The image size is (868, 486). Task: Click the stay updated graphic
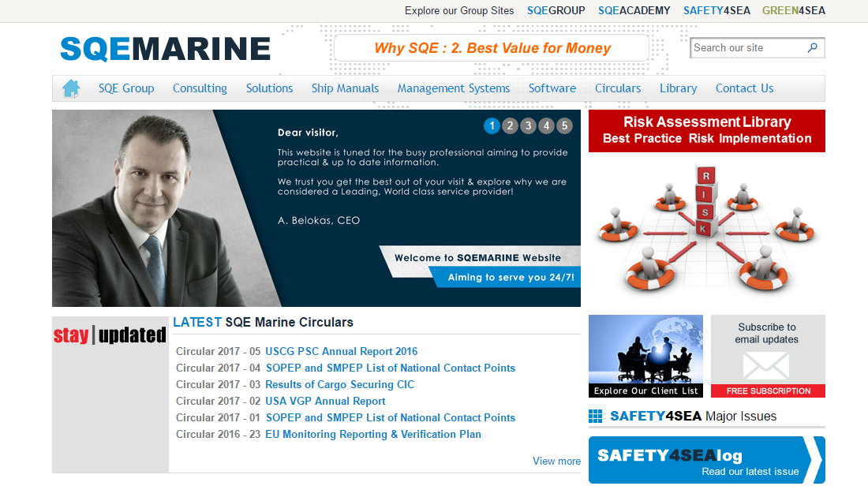point(110,335)
